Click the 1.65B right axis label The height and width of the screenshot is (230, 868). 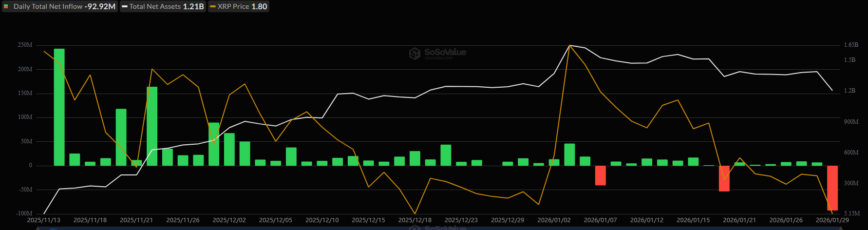click(851, 45)
